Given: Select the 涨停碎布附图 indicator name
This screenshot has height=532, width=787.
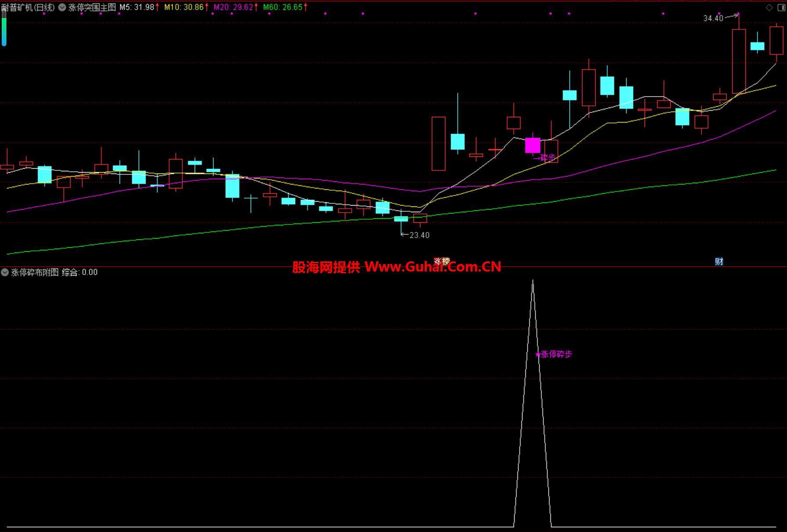Looking at the screenshot, I should click(x=35, y=272).
